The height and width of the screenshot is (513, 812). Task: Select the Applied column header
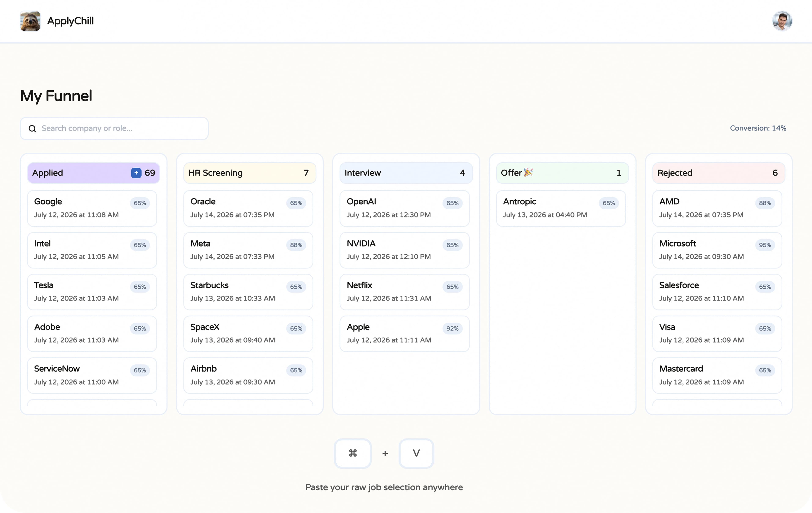(x=94, y=173)
